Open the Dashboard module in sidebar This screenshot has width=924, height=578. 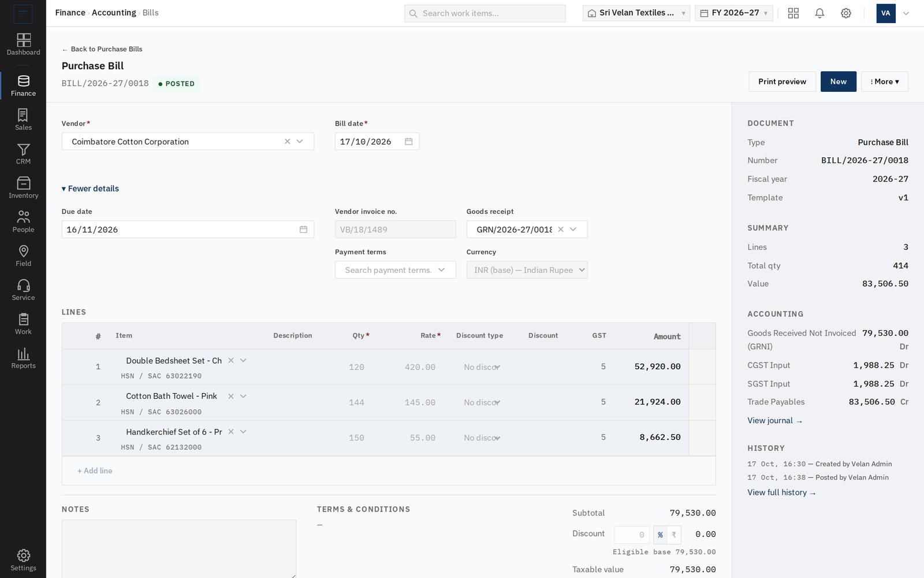23,45
